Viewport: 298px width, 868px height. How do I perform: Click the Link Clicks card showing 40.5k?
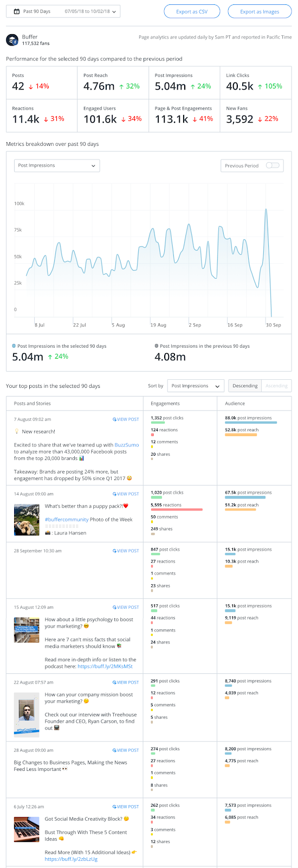(x=256, y=82)
